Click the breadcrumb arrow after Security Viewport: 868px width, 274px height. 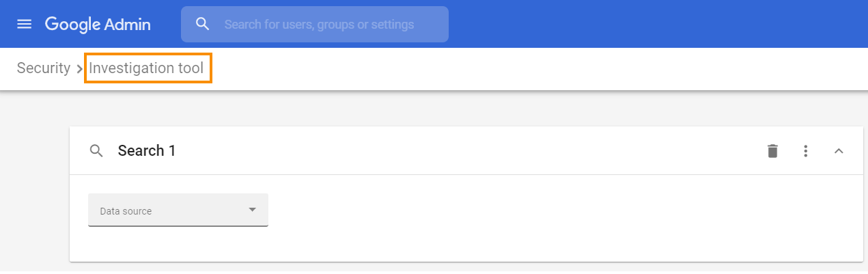point(79,69)
